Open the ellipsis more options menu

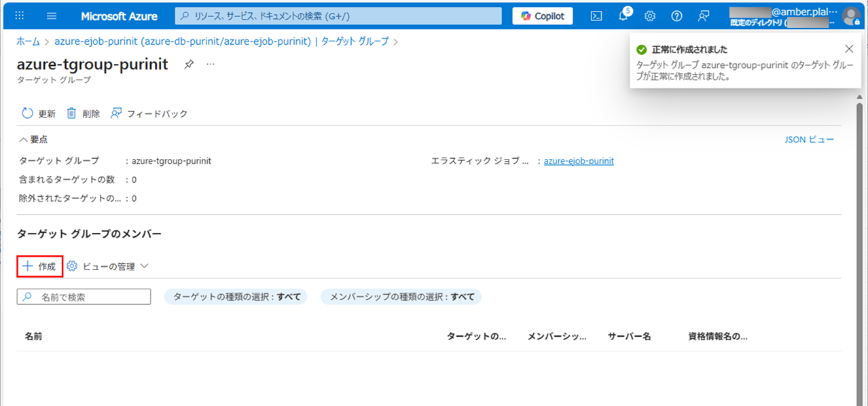(x=211, y=64)
